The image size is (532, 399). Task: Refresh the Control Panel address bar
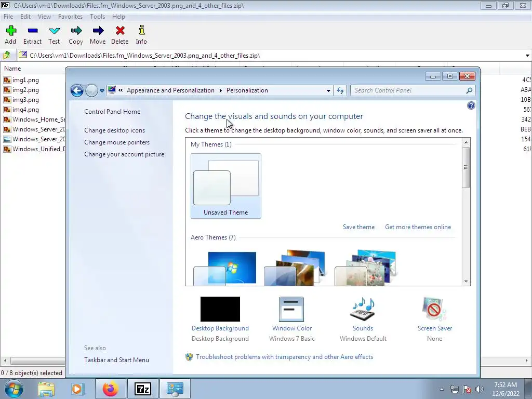(340, 90)
